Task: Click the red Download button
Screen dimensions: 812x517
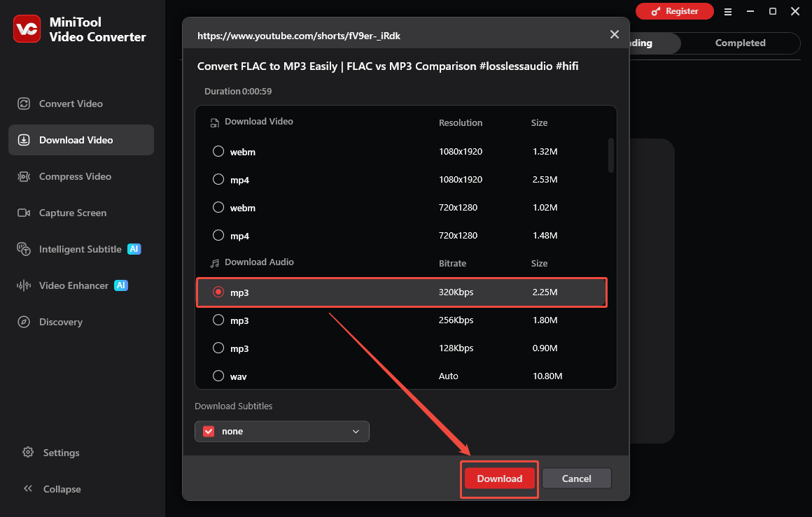Action: (x=499, y=479)
